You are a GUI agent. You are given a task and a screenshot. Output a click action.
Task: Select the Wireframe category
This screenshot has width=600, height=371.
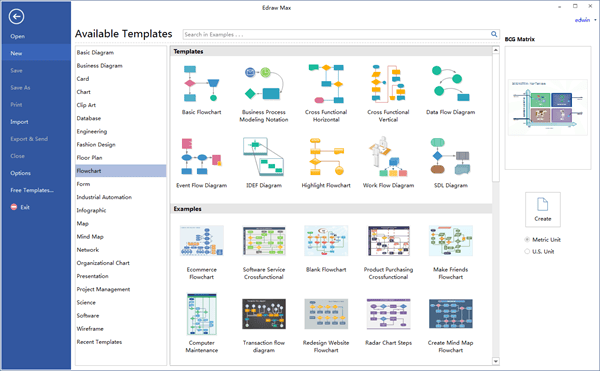(x=121, y=329)
